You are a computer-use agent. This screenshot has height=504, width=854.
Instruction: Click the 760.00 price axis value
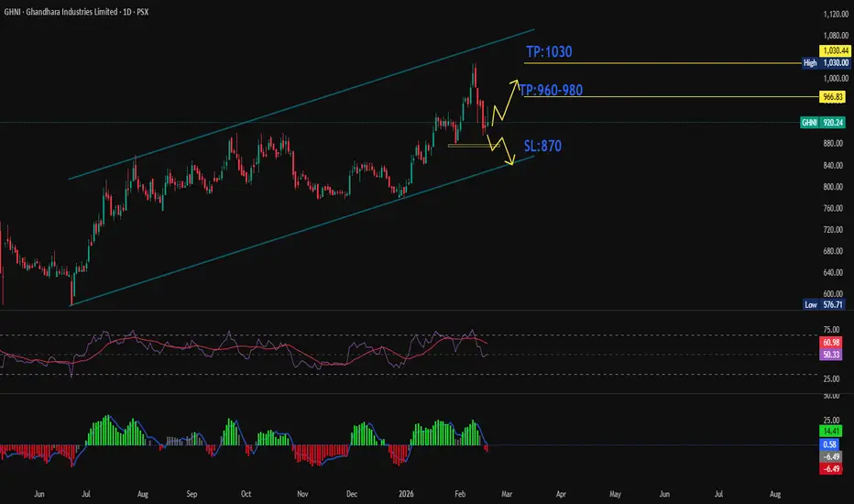[x=833, y=209]
